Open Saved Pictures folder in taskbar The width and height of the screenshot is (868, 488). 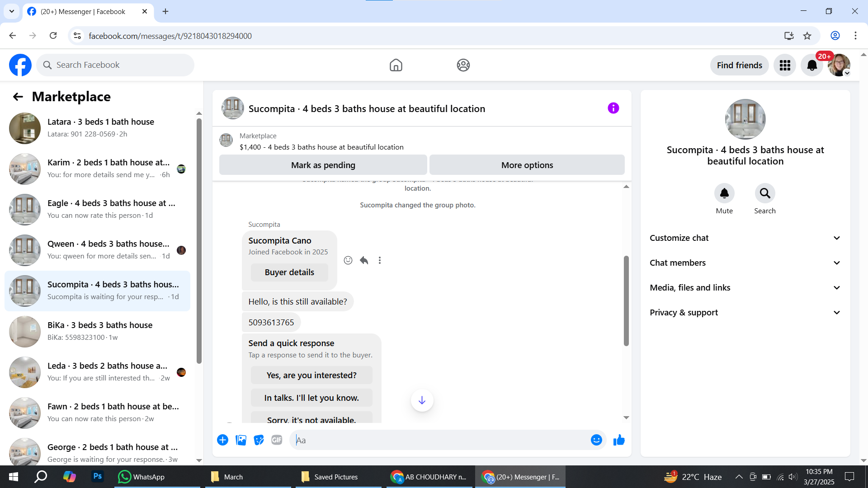[338, 477]
